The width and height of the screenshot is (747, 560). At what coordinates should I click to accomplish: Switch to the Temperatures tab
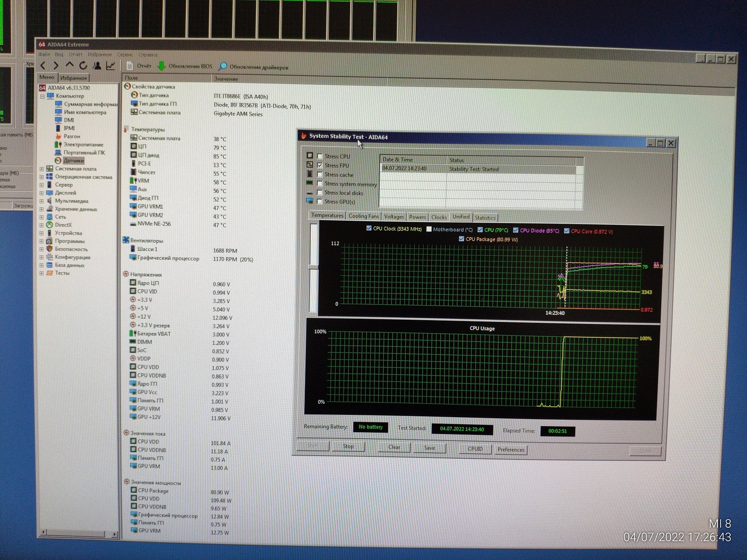[x=327, y=215]
